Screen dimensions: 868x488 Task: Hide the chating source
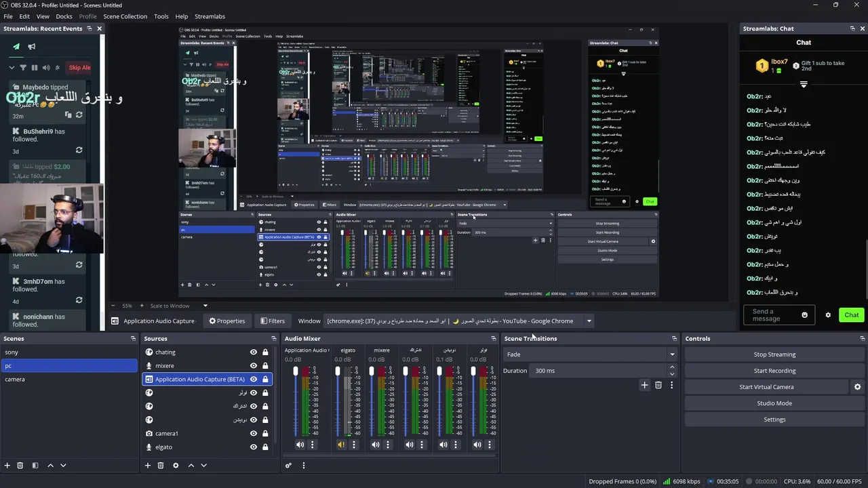click(x=254, y=352)
